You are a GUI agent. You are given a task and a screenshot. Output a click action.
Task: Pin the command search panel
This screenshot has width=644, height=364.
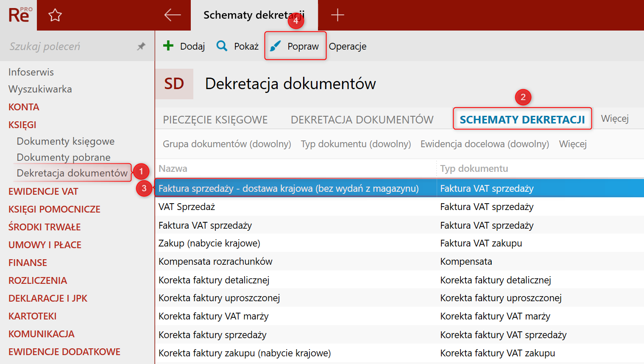(x=141, y=46)
